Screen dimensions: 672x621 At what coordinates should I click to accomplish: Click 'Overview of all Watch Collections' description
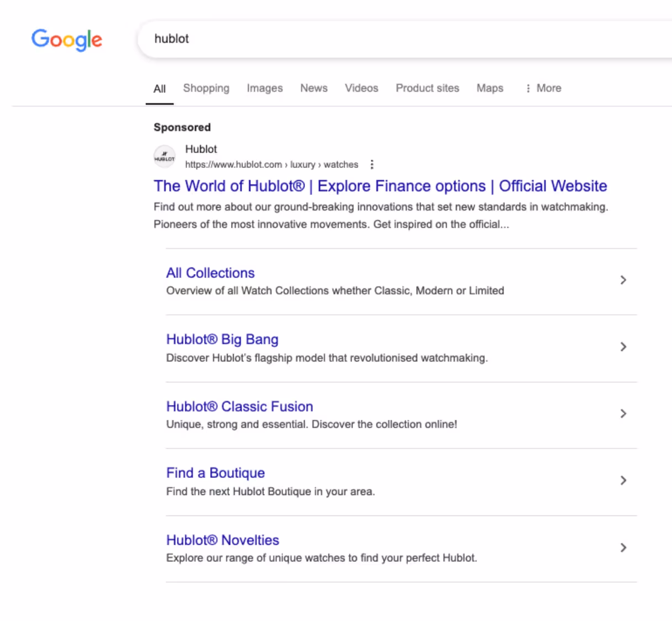[x=335, y=291]
